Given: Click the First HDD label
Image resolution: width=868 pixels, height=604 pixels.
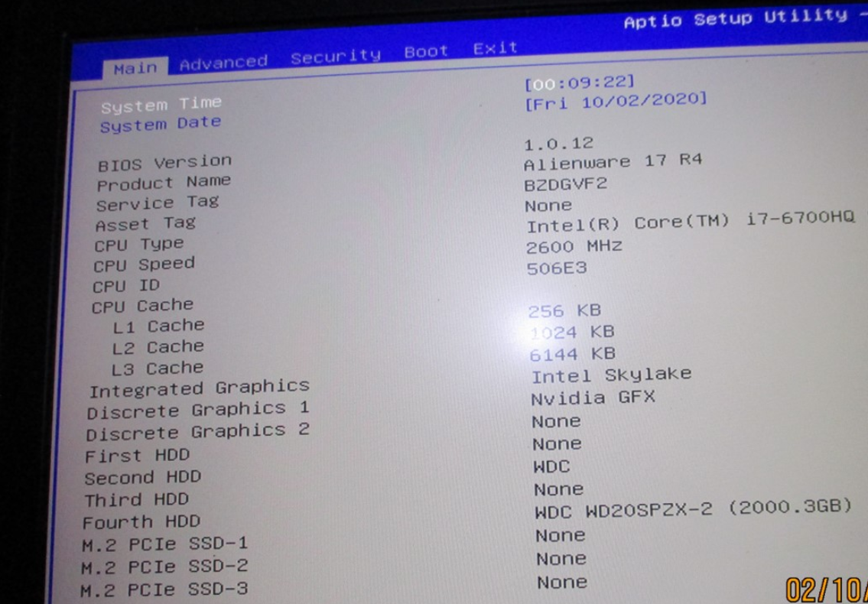Looking at the screenshot, I should 137,456.
